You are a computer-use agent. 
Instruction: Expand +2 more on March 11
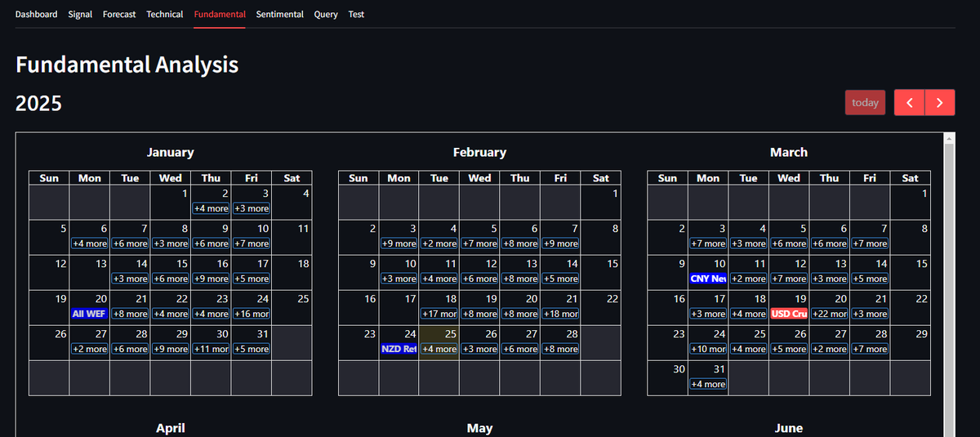pos(748,279)
